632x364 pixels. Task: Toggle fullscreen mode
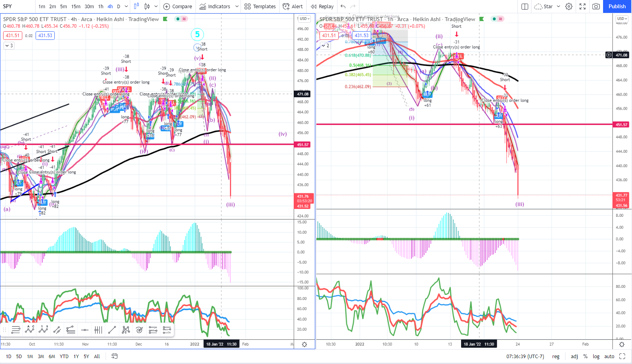[582, 6]
